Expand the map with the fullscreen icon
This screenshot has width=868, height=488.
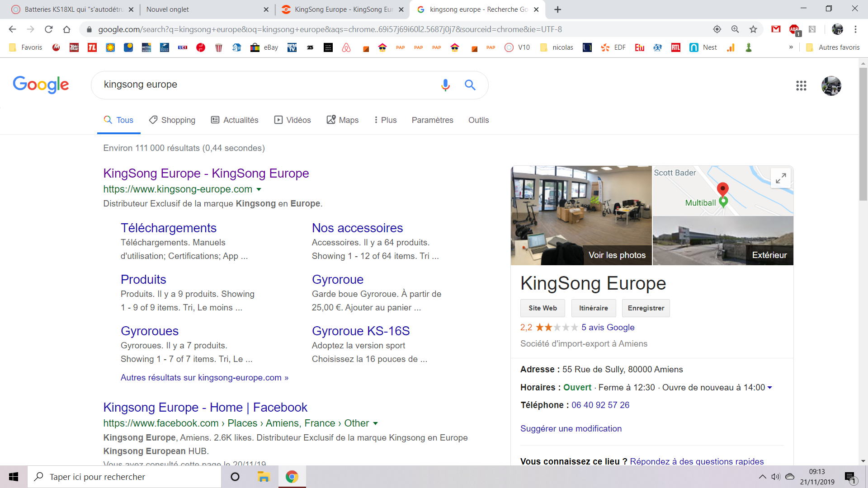(x=781, y=178)
